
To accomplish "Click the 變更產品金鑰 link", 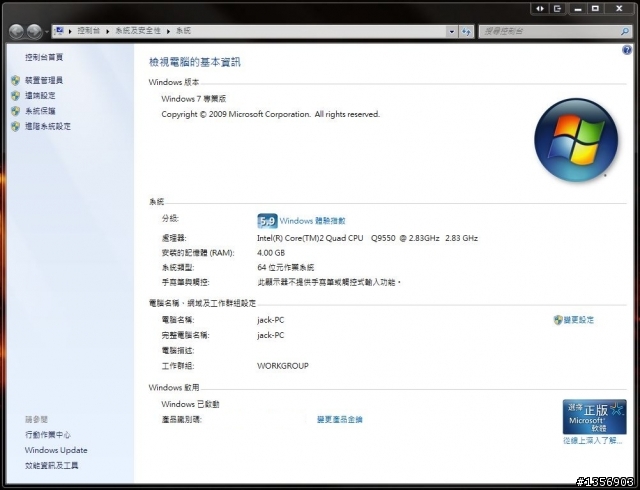I will click(340, 419).
